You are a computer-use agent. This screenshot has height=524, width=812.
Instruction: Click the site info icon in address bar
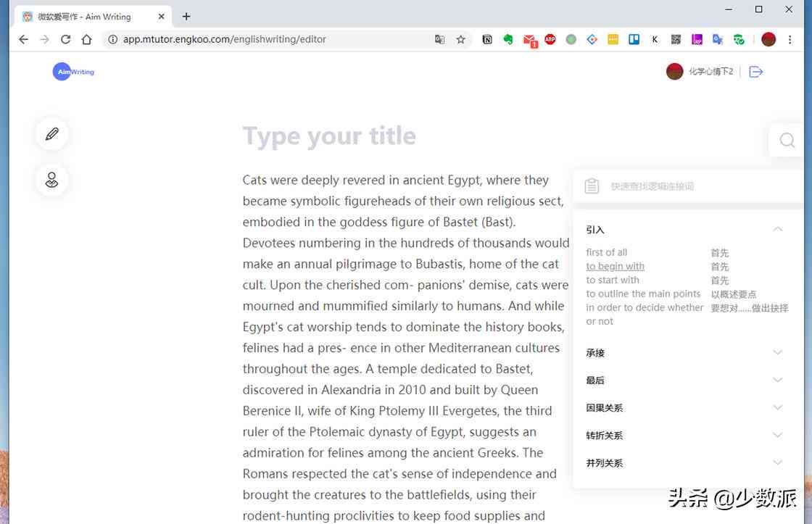(x=112, y=39)
